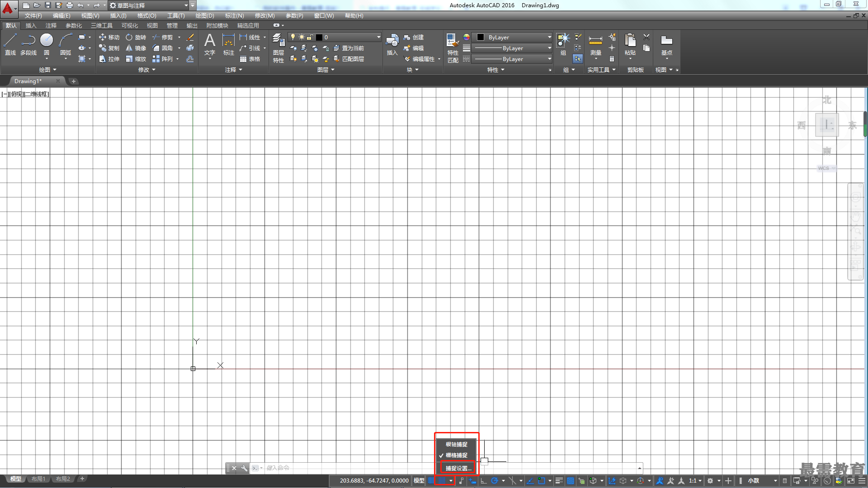Click the command line input field

click(x=450, y=468)
